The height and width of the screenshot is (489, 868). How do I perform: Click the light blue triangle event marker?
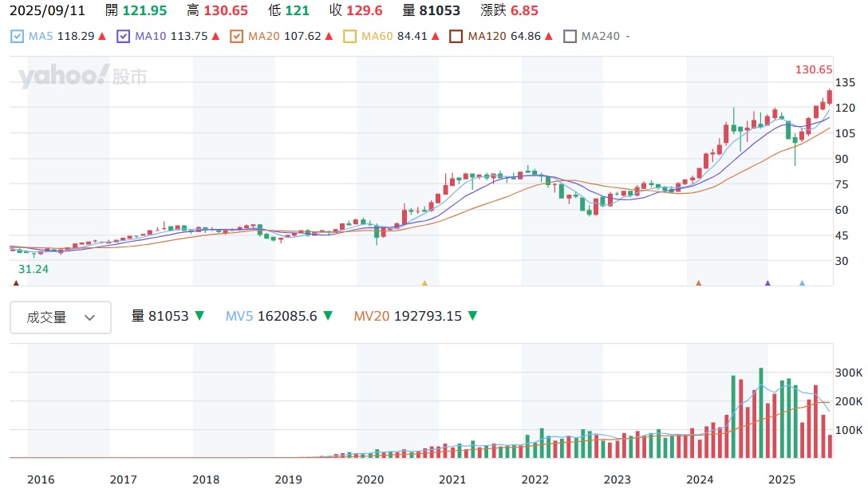[x=802, y=282]
